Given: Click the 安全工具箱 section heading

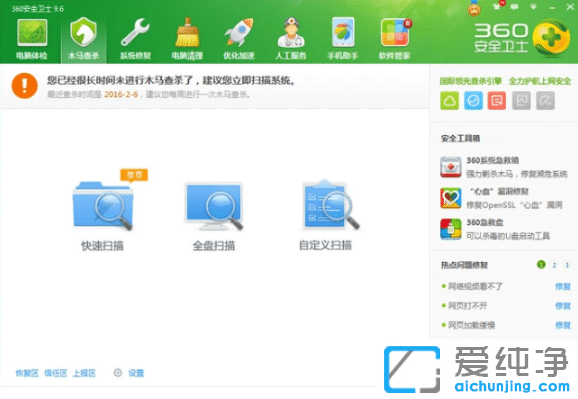Looking at the screenshot, I should pos(460,138).
